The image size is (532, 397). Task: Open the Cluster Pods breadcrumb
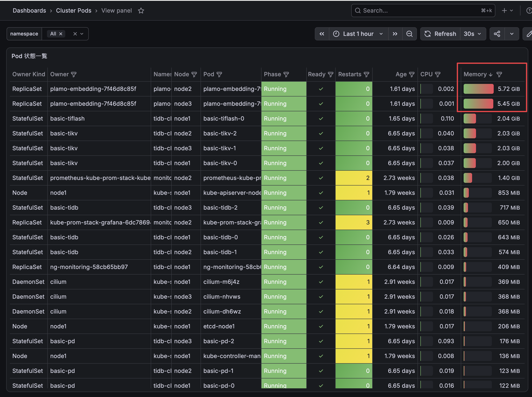(x=74, y=11)
